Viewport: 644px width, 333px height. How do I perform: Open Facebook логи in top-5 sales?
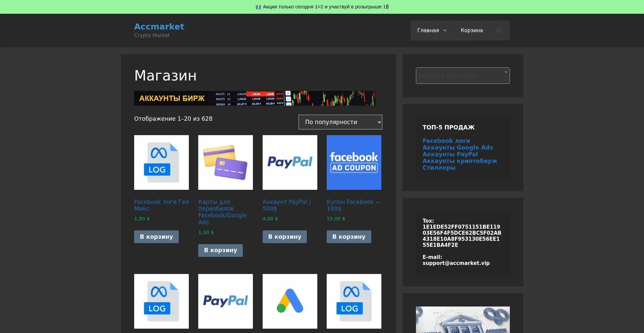pos(446,141)
